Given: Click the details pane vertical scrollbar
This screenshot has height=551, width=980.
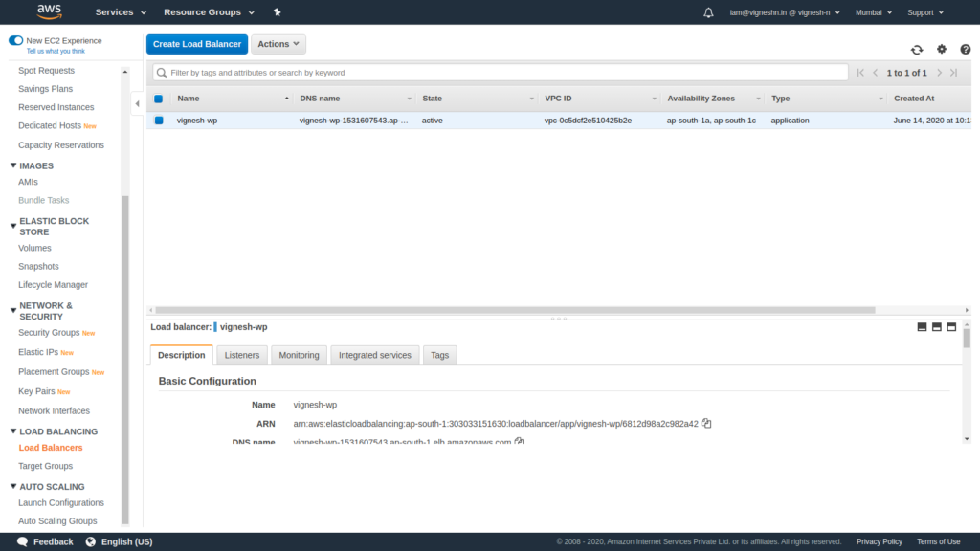Looking at the screenshot, I should pos(967,338).
